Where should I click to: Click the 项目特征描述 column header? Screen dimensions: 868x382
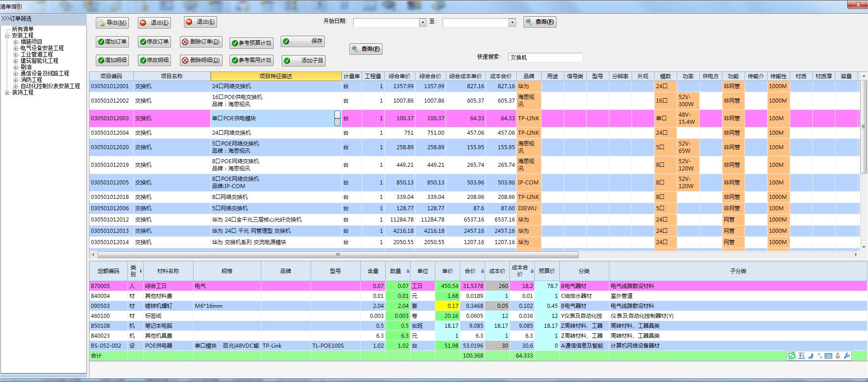[x=276, y=76]
